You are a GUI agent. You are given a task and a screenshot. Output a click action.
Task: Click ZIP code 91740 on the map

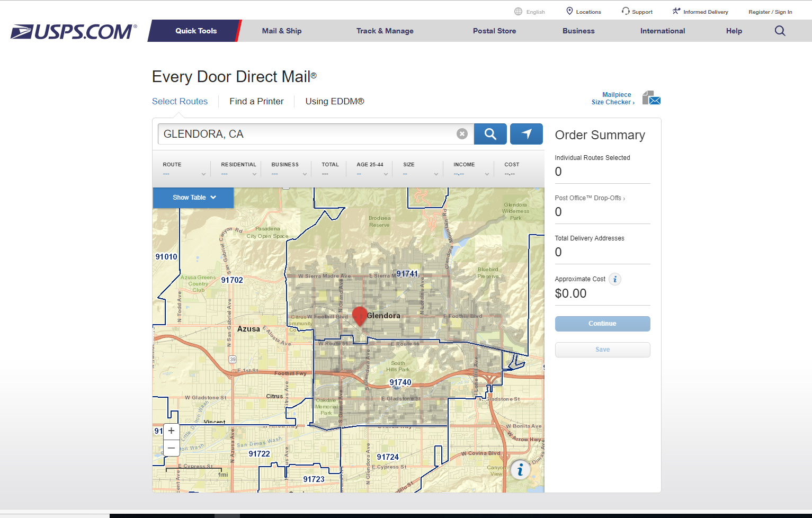tap(400, 382)
